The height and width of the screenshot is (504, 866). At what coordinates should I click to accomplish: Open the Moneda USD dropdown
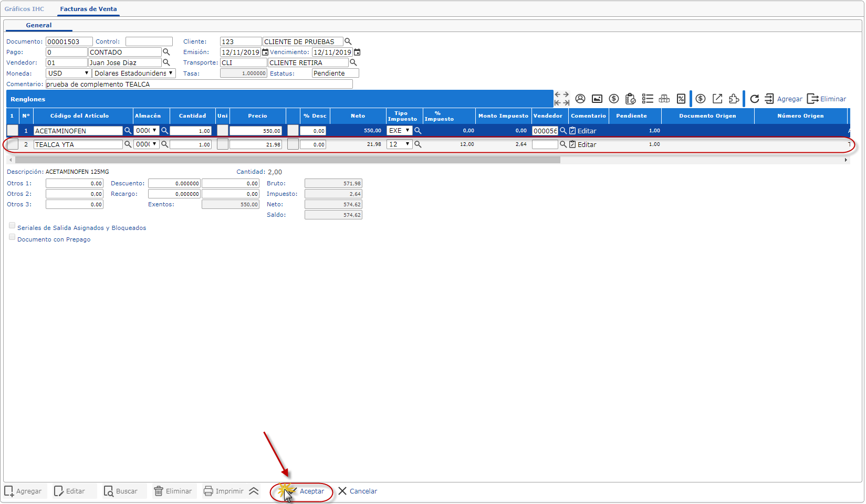tap(69, 73)
